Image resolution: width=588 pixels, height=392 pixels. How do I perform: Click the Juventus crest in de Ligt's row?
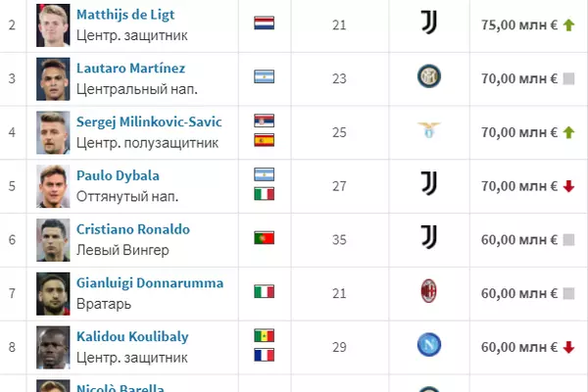pyautogui.click(x=428, y=23)
